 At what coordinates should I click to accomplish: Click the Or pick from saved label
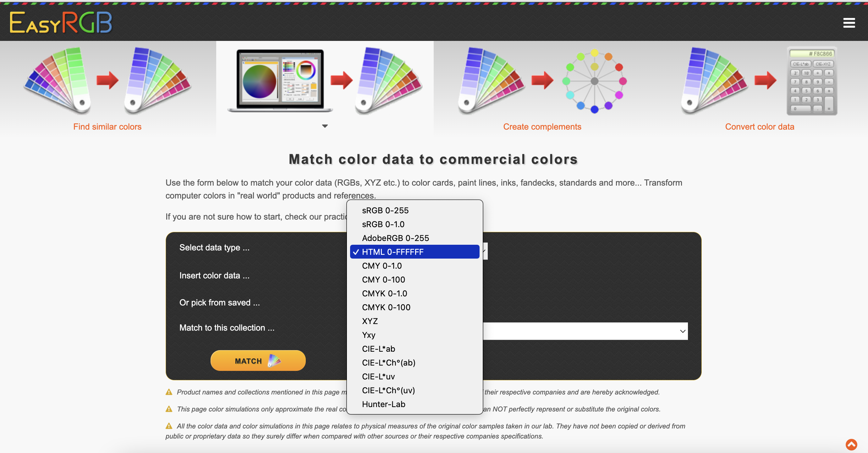(x=219, y=303)
